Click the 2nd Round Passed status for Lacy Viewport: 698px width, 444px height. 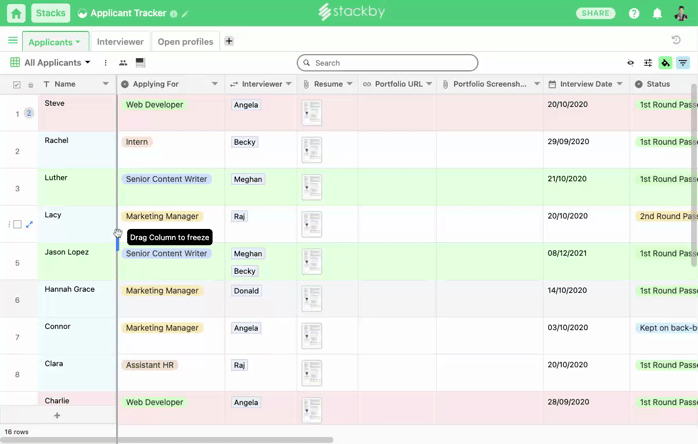666,216
